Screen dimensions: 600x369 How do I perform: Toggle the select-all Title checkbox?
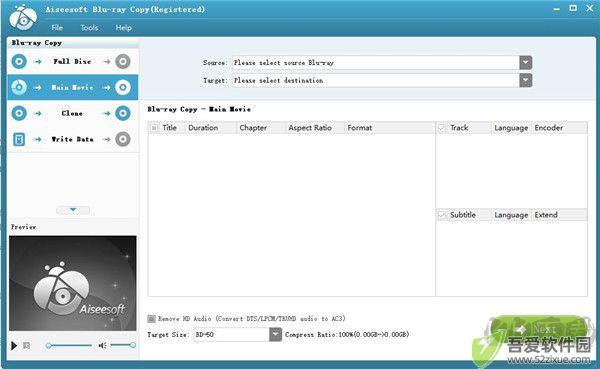pos(154,128)
